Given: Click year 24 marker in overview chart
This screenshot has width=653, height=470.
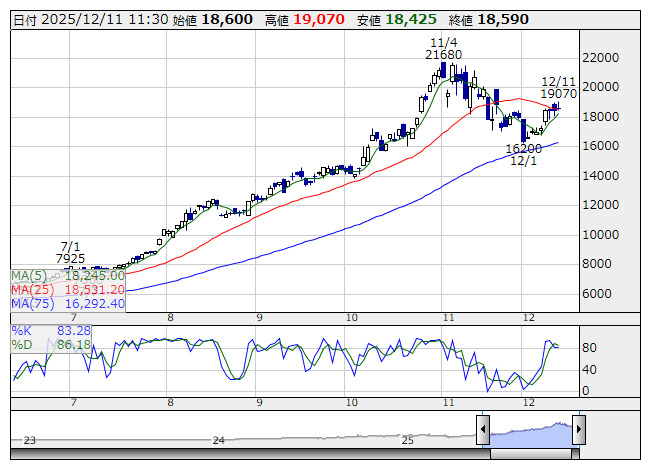Looking at the screenshot, I should coord(219,440).
